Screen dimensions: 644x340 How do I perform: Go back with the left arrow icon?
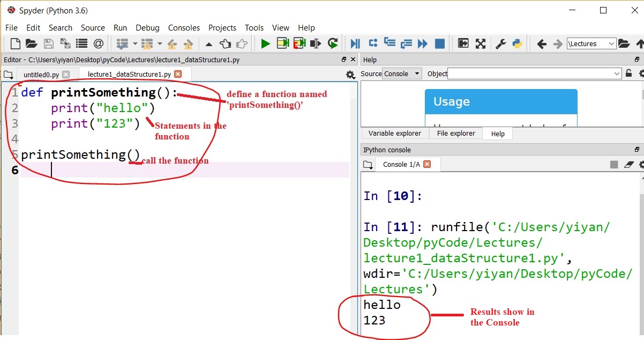click(x=542, y=43)
